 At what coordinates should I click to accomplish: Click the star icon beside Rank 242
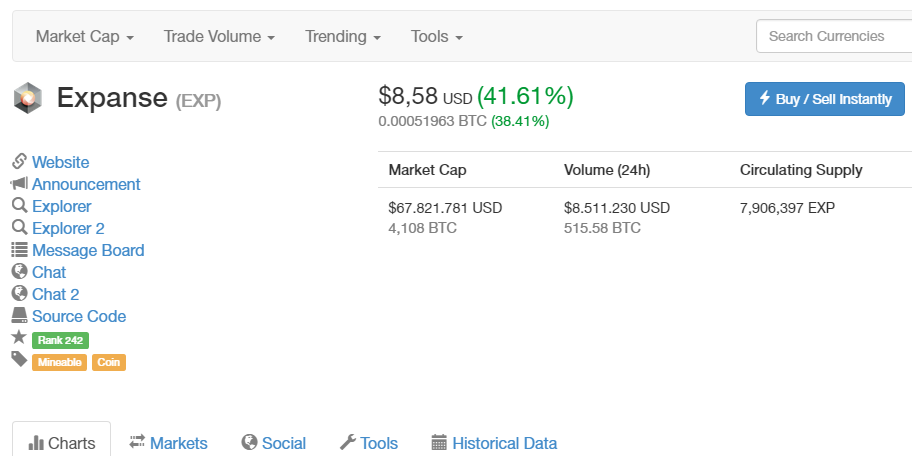point(19,338)
